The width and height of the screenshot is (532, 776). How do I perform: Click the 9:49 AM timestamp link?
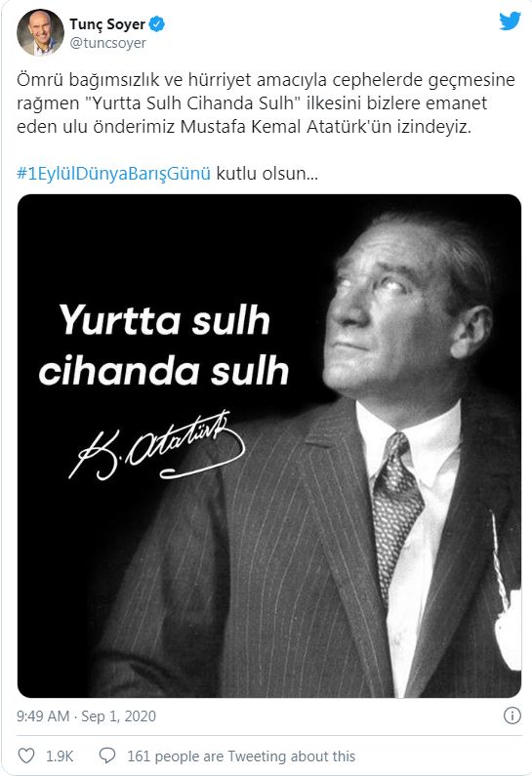pyautogui.click(x=43, y=716)
